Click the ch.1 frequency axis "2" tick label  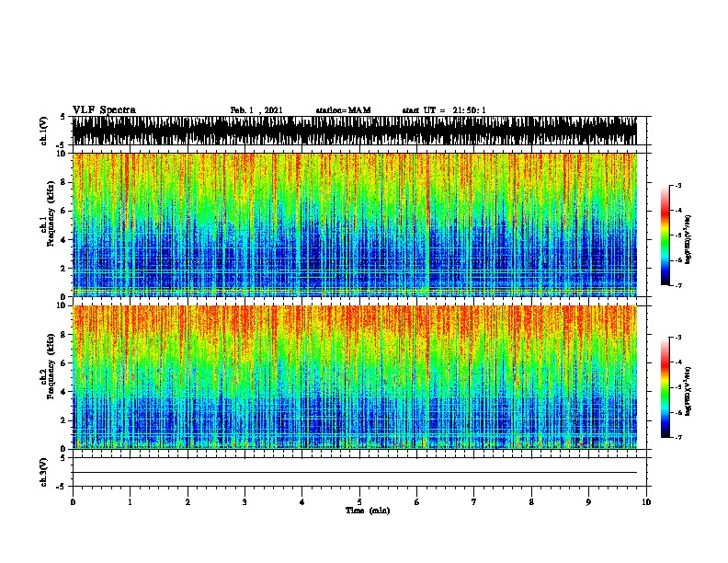[63, 269]
